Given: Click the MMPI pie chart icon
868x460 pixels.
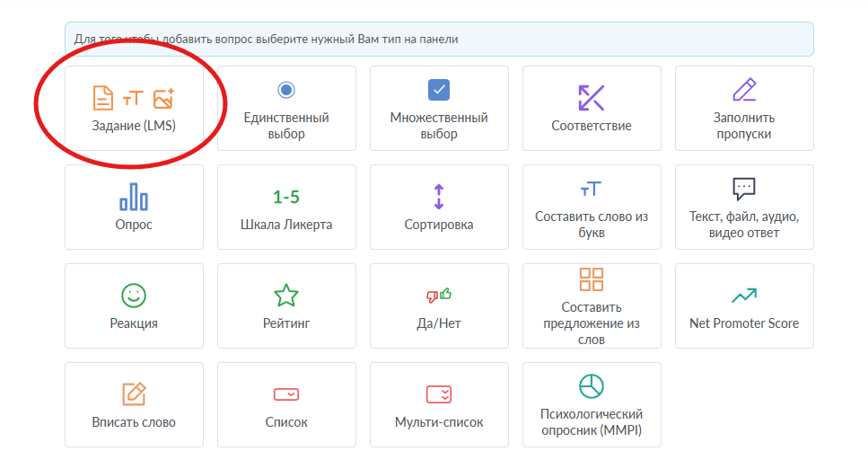Looking at the screenshot, I should [x=592, y=386].
